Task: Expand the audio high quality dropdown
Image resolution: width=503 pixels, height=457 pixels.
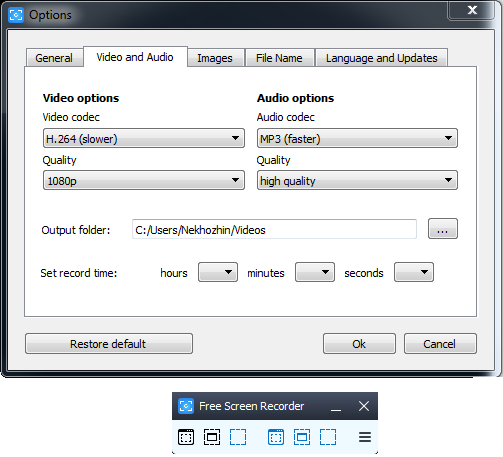Action: point(357,180)
